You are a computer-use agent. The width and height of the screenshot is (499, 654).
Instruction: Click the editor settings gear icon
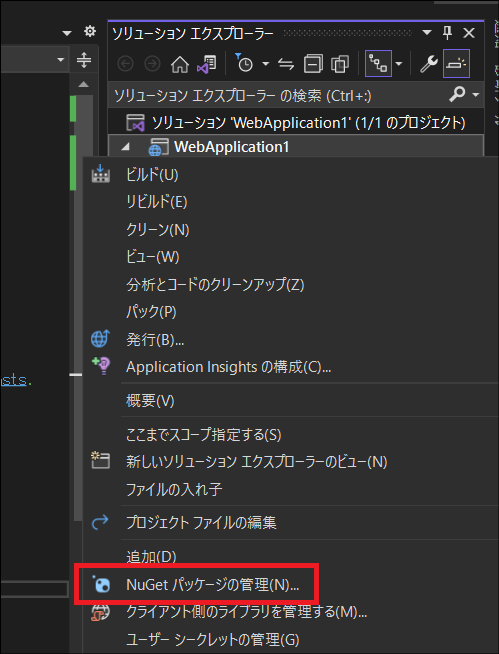pyautogui.click(x=90, y=32)
